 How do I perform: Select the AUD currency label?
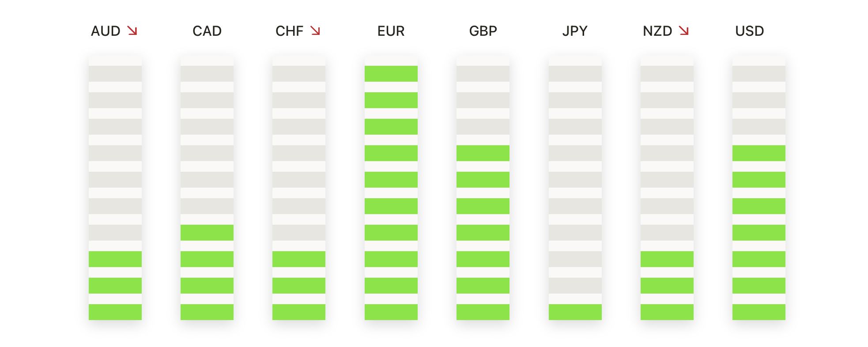(x=106, y=31)
